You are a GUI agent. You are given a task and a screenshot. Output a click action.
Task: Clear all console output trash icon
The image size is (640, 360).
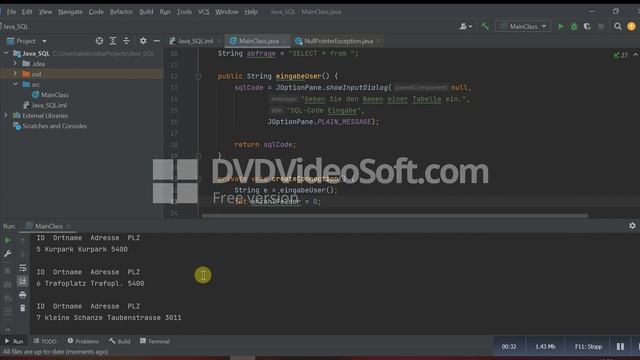point(23,308)
